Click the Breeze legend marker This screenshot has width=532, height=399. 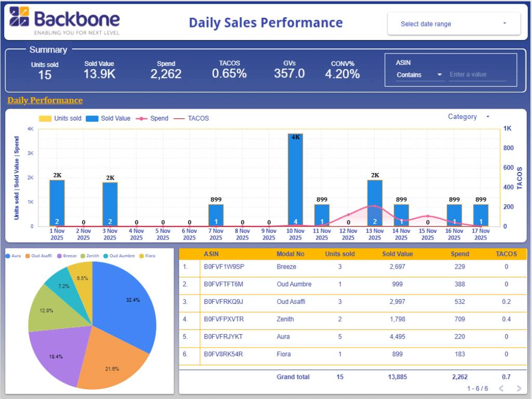60,256
